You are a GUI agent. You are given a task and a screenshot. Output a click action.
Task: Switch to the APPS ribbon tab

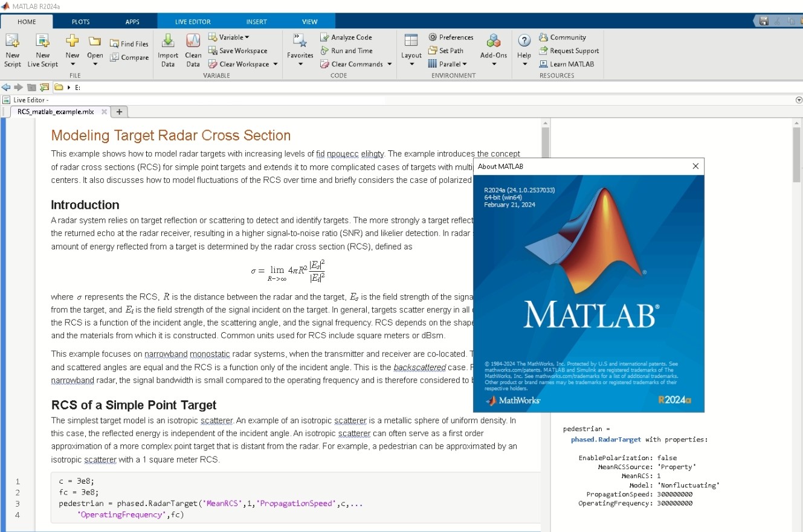pos(132,22)
